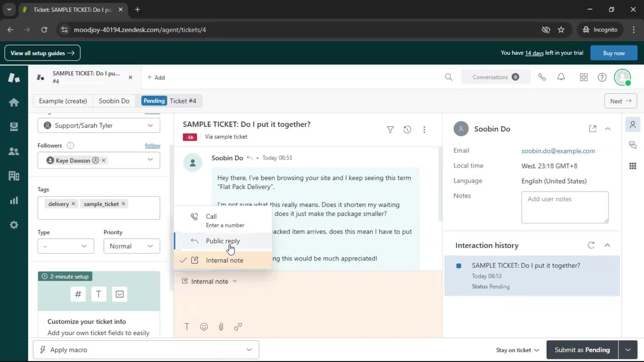The image size is (644, 362).
Task: Open Soobin Do profile in new tab
Action: [593, 129]
